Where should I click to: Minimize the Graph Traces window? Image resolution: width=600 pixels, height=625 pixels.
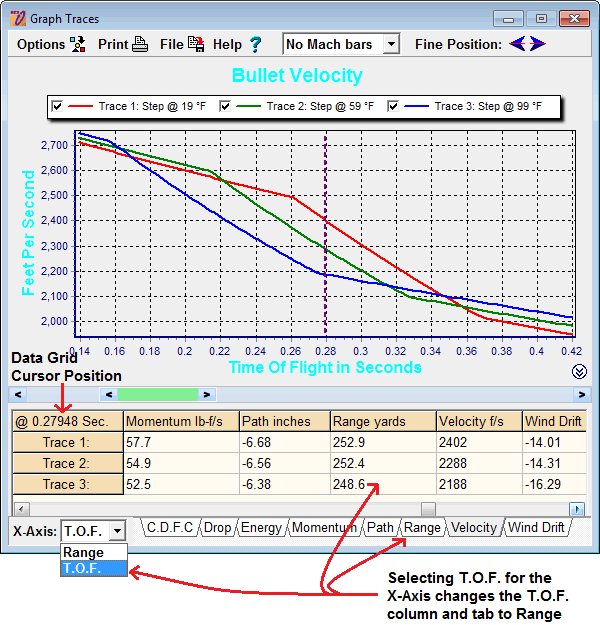click(x=508, y=19)
